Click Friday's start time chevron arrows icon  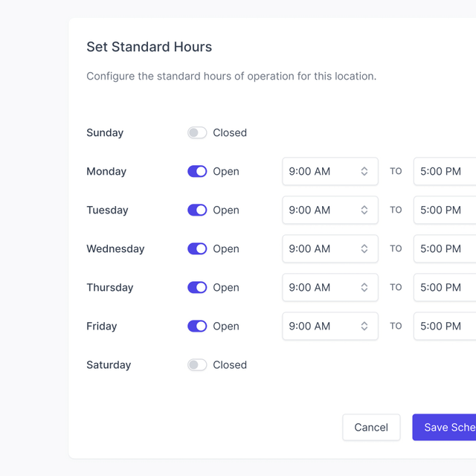tap(364, 327)
